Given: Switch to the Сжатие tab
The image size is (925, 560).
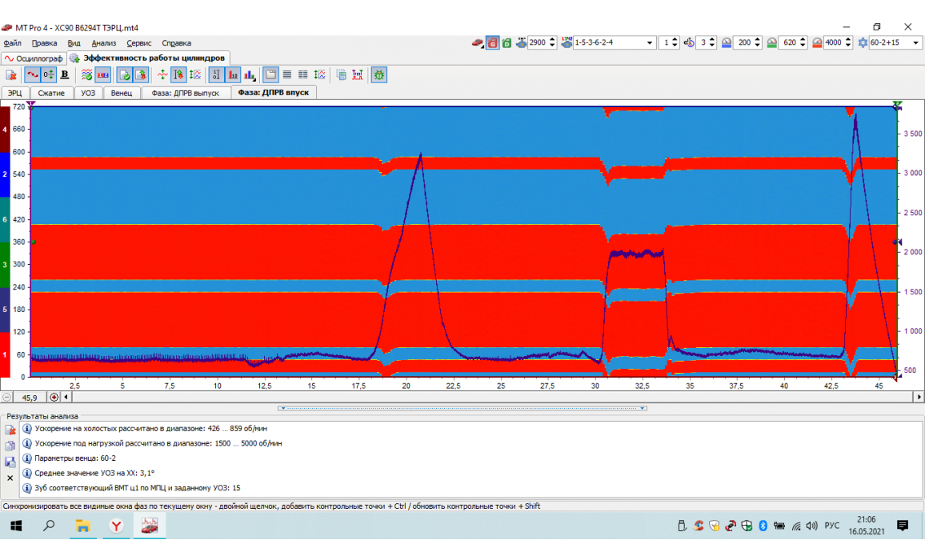Looking at the screenshot, I should click(x=51, y=93).
